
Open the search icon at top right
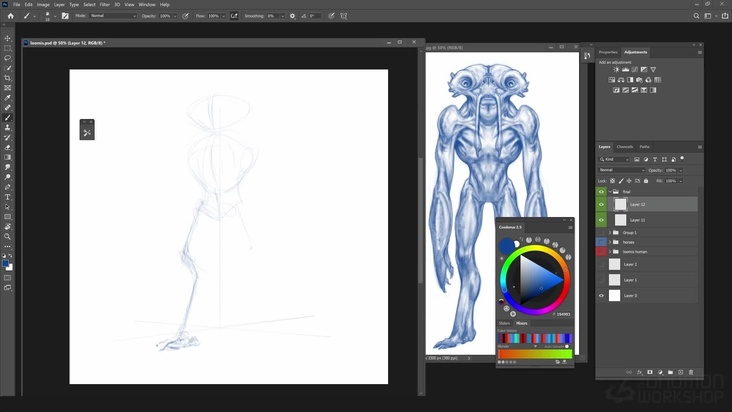tap(696, 16)
